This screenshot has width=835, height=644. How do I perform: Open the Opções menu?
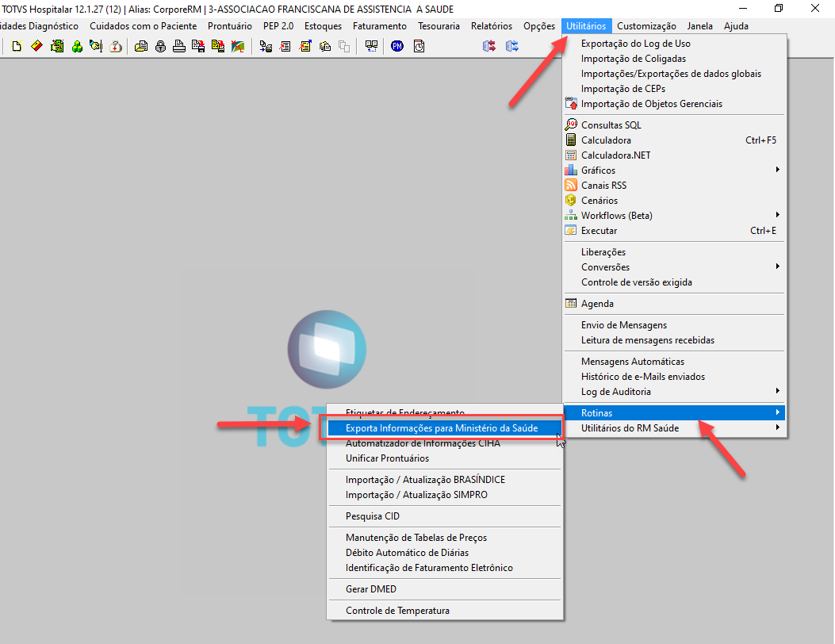pyautogui.click(x=539, y=26)
